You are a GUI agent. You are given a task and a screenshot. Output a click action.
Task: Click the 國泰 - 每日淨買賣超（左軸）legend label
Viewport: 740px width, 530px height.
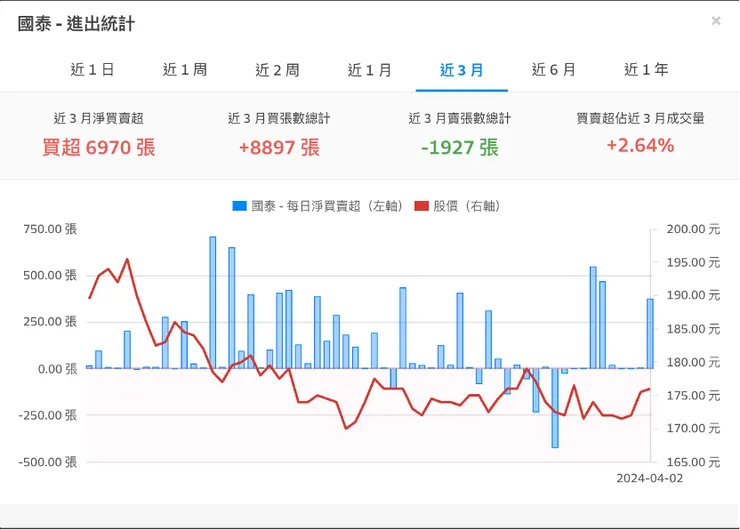pos(327,206)
